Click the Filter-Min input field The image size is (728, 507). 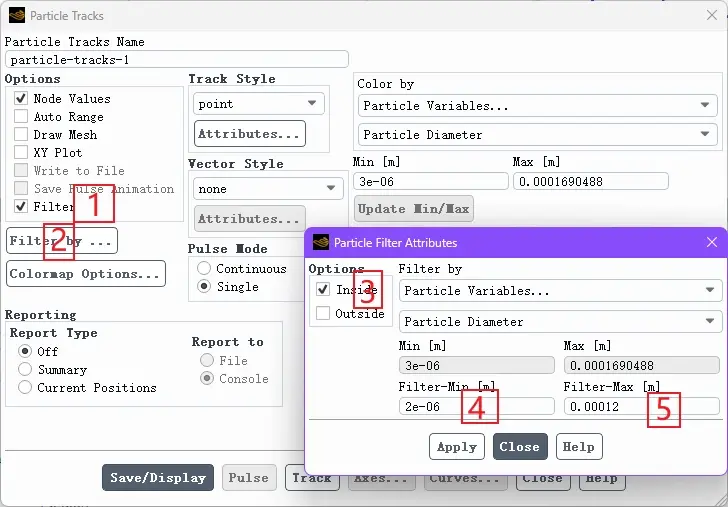(x=476, y=406)
